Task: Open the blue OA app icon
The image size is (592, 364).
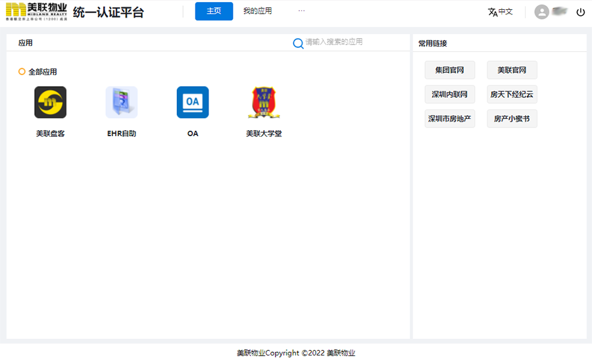Action: tap(193, 102)
